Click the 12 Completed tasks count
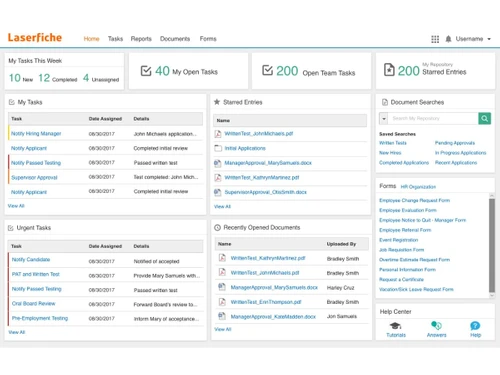The image size is (500, 375). click(x=44, y=78)
